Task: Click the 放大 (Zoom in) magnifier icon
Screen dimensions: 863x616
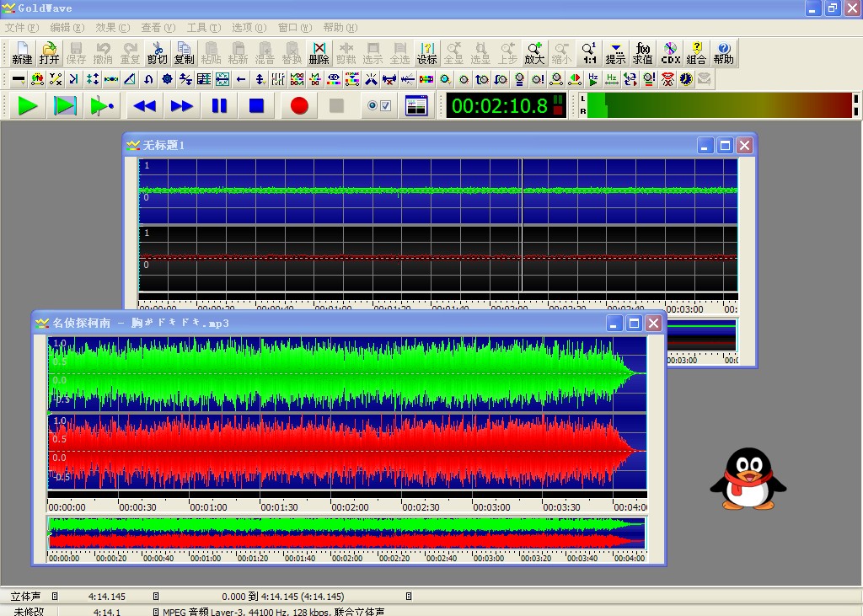Action: 533,53
